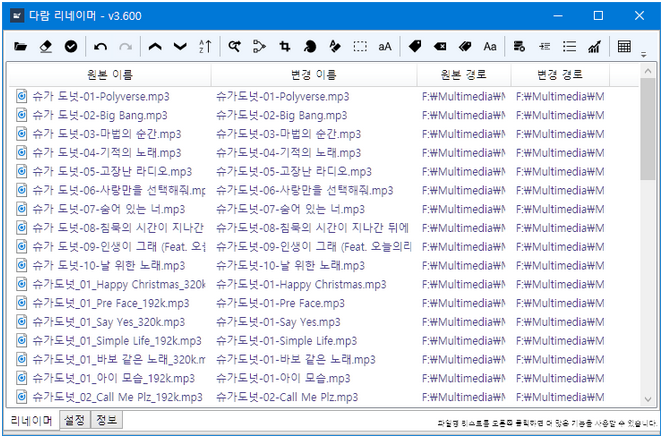
Task: Expand the toolbar overflow arrow
Action: [644, 55]
